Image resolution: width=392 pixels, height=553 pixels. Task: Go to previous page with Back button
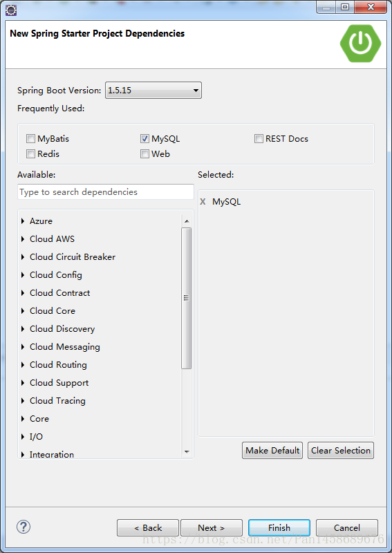point(148,528)
